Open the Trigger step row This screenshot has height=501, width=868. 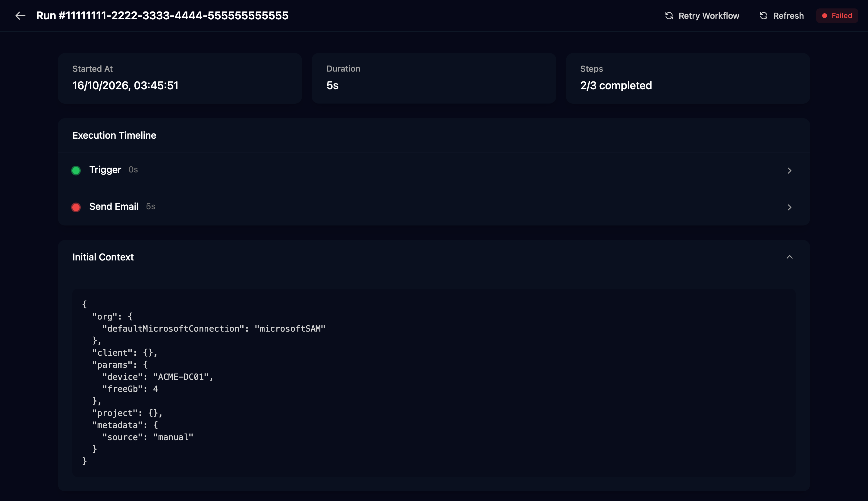pos(433,171)
